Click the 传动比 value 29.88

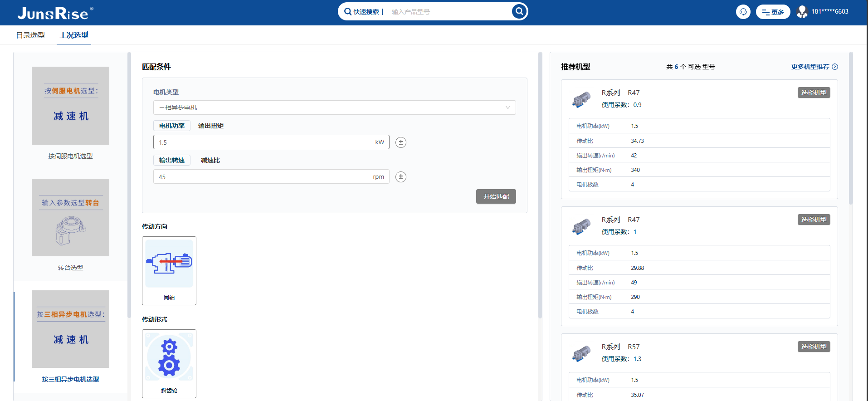(637, 268)
